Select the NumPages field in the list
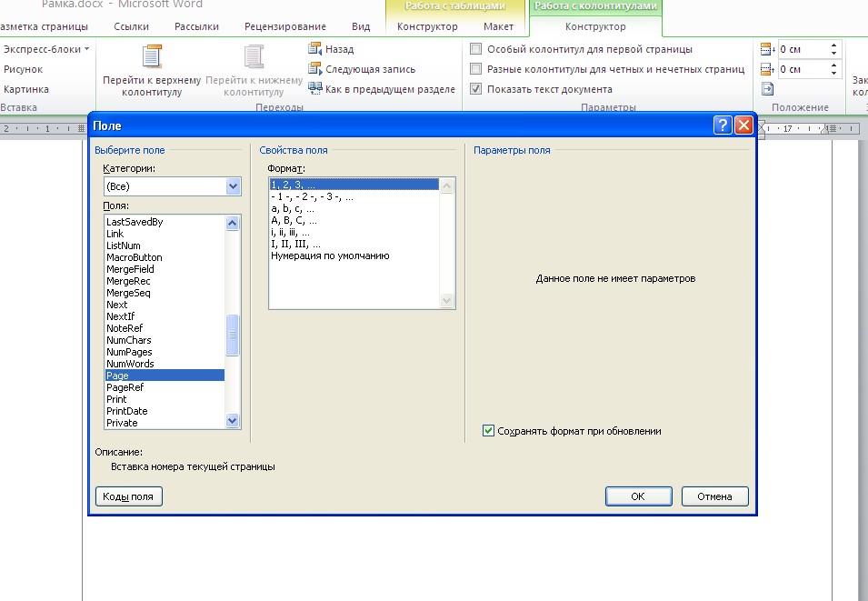The image size is (868, 601). point(129,352)
